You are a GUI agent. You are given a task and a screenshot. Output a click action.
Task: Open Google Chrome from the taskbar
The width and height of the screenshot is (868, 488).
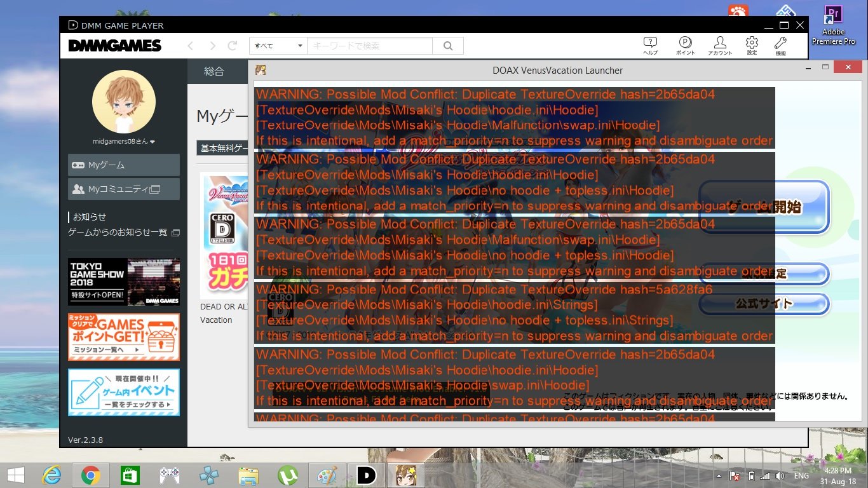click(91, 475)
